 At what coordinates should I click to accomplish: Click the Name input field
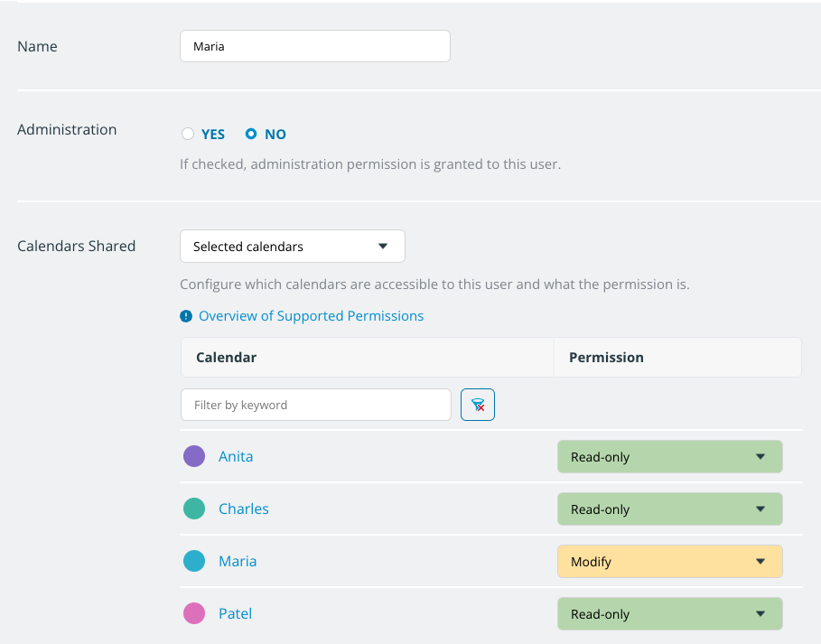[x=314, y=46]
